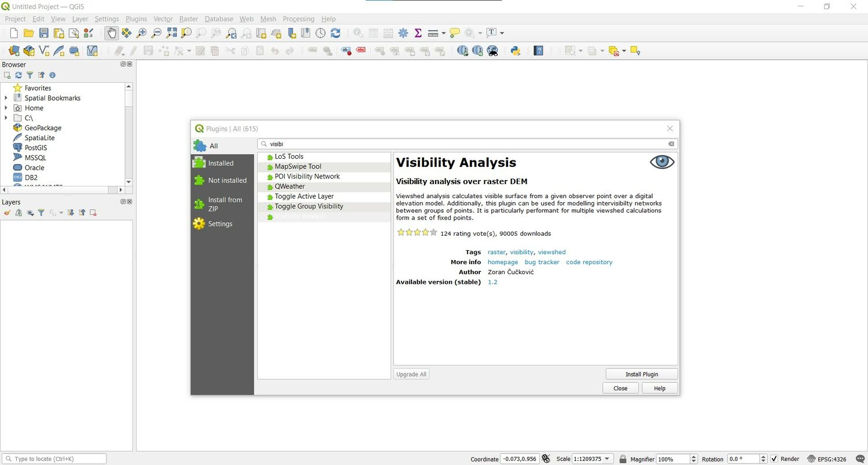Switch to the Not installed plugins tab
This screenshot has height=465, width=868.
(x=227, y=180)
